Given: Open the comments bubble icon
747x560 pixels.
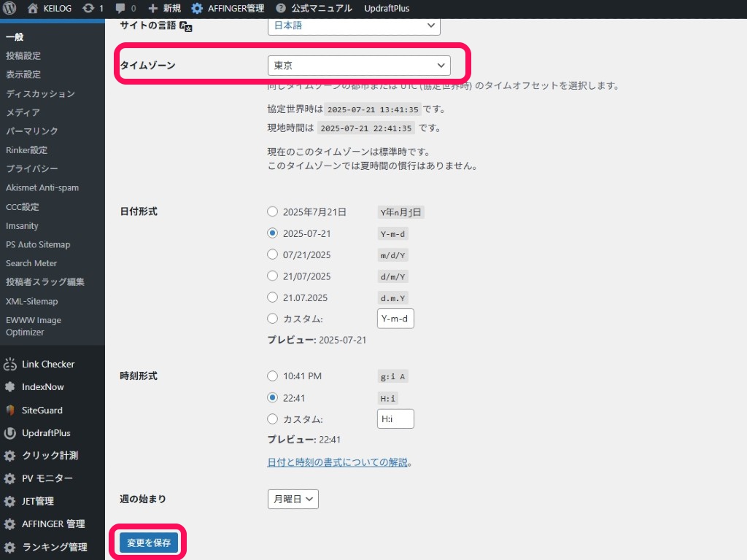Looking at the screenshot, I should 120,8.
